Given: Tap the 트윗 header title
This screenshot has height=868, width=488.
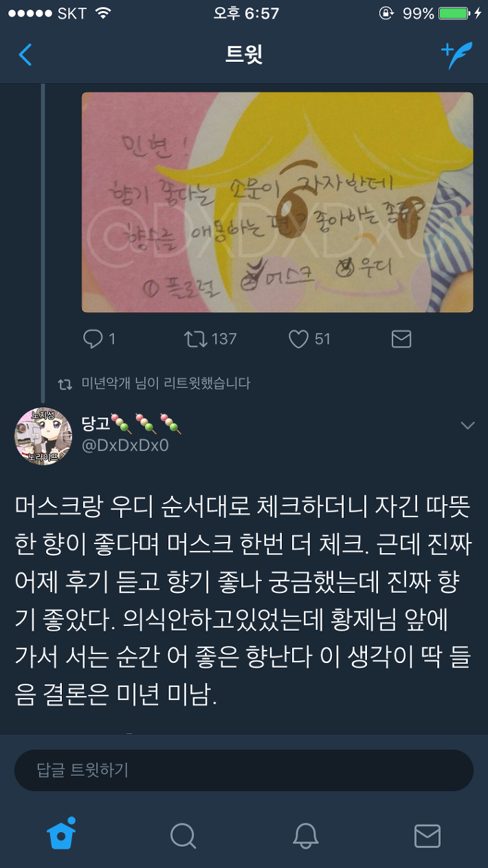Looking at the screenshot, I should 244,54.
